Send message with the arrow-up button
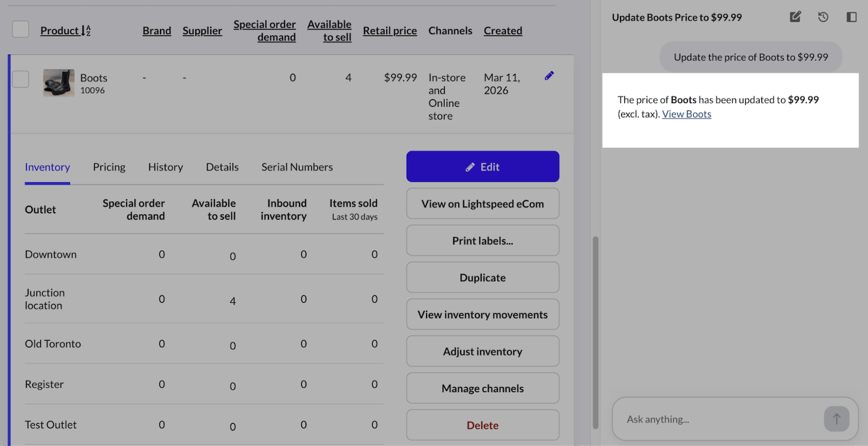The height and width of the screenshot is (446, 868). 836,419
